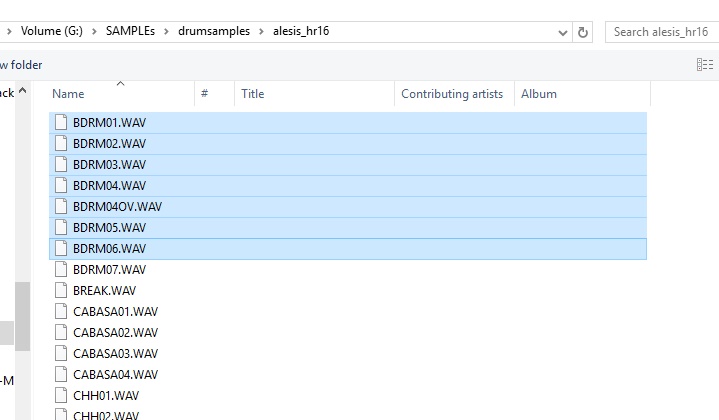Expand chevron before Volume (G:) breadcrumb
This screenshot has width=719, height=420.
coord(9,32)
